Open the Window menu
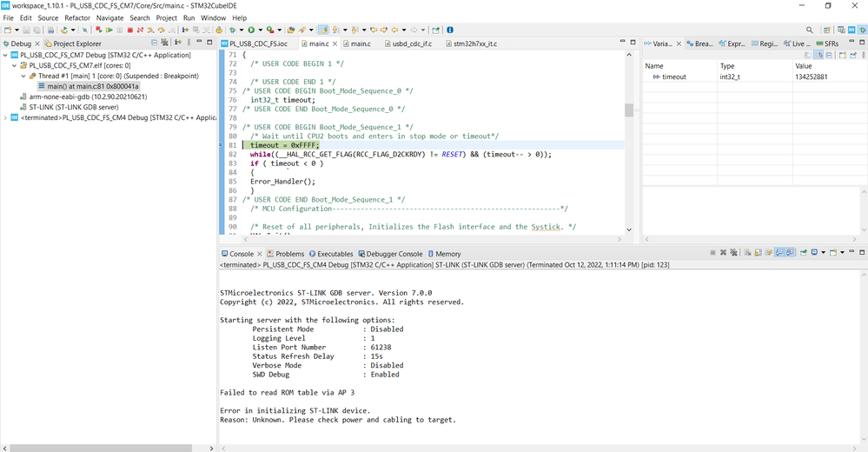868x452 pixels. tap(213, 17)
